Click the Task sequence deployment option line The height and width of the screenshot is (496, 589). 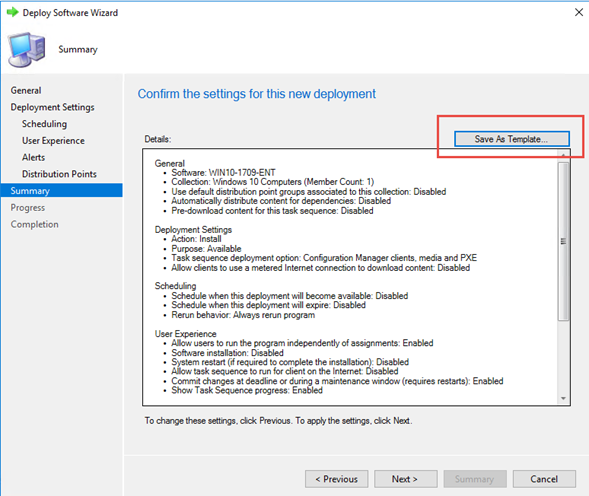pyautogui.click(x=324, y=258)
